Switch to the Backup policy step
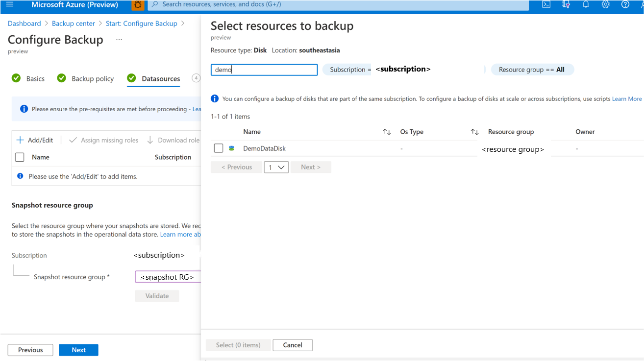644x361 pixels. pos(92,78)
